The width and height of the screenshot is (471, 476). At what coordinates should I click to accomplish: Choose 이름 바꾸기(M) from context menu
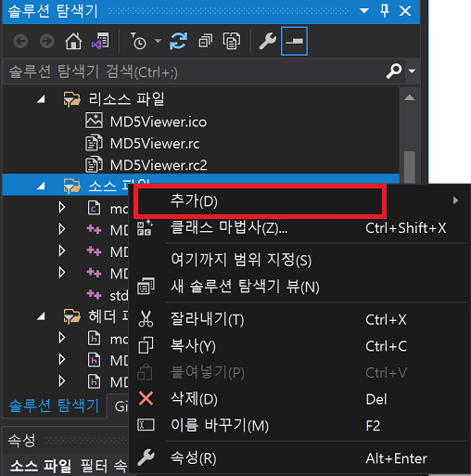[299, 426]
